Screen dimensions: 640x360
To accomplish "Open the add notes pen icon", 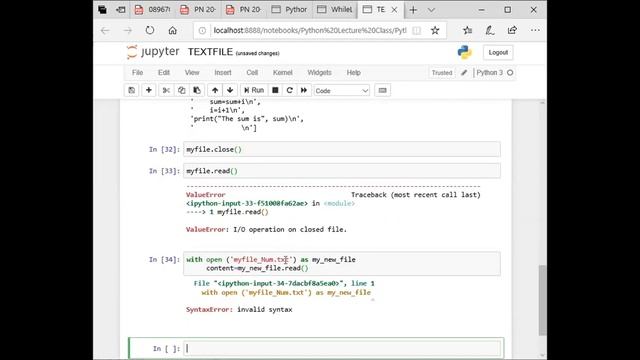I will tap(490, 31).
